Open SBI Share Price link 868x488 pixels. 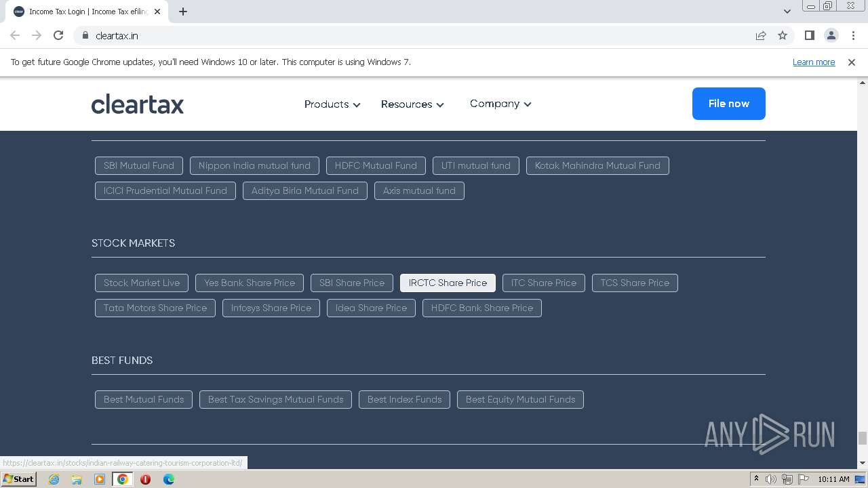point(352,283)
